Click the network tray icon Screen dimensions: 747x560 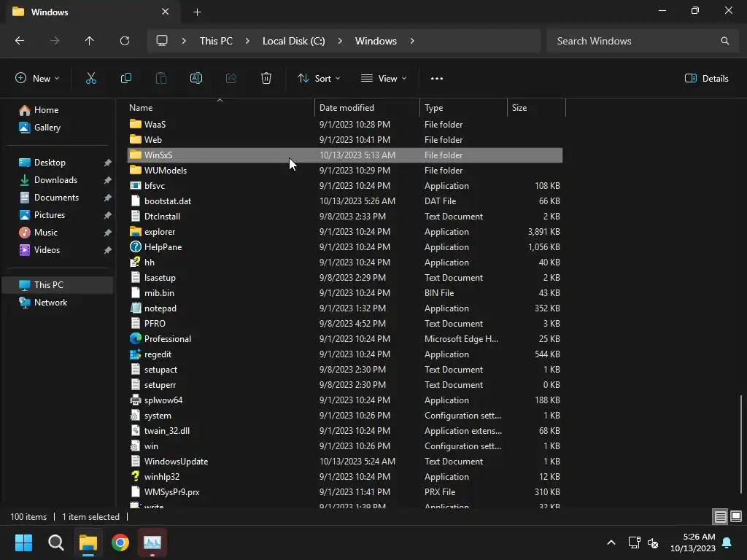click(x=634, y=542)
